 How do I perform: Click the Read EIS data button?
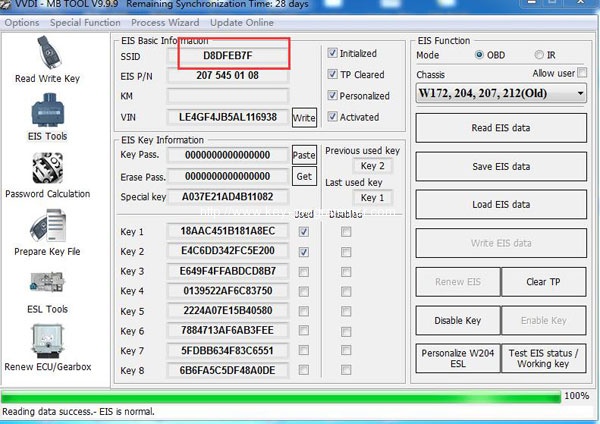[x=500, y=128]
